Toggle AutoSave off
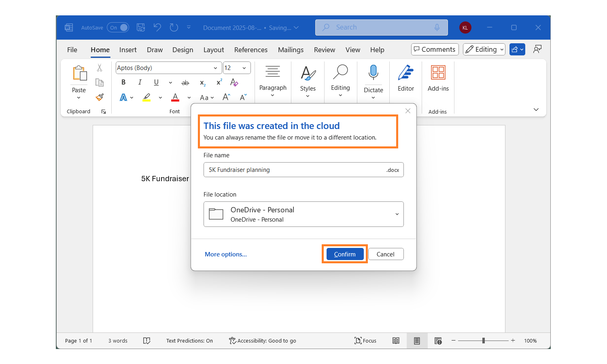Image resolution: width=607 pixels, height=364 pixels. click(118, 27)
